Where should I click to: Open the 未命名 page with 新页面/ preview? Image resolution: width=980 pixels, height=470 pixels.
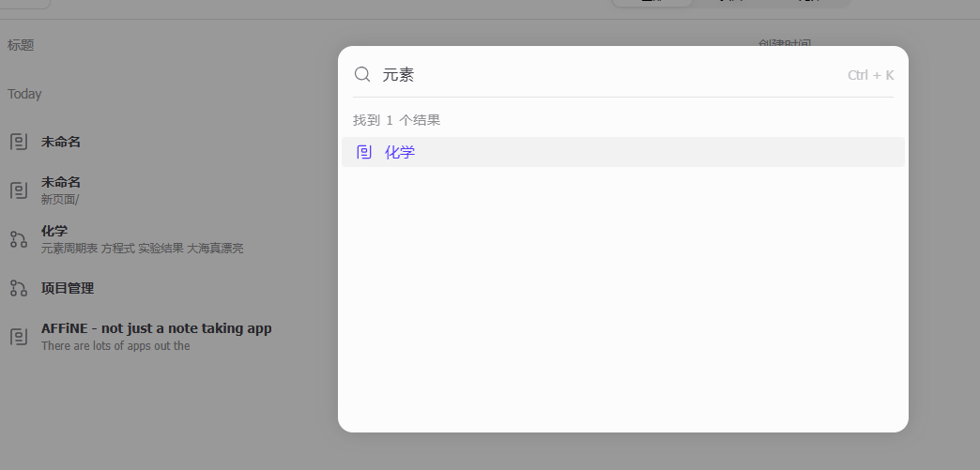click(61, 183)
